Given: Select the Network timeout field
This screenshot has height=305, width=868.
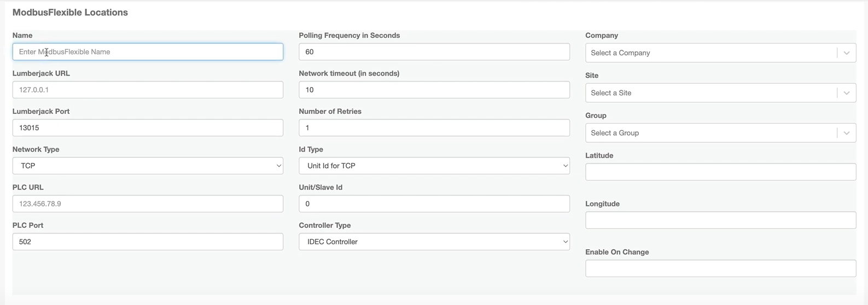Looking at the screenshot, I should 434,90.
